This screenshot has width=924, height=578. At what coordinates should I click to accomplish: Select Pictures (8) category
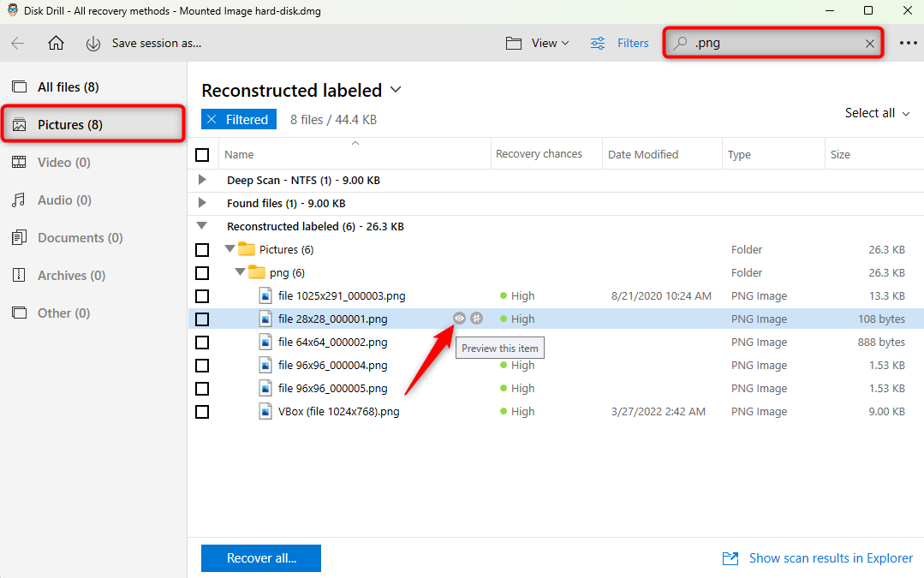click(x=93, y=124)
